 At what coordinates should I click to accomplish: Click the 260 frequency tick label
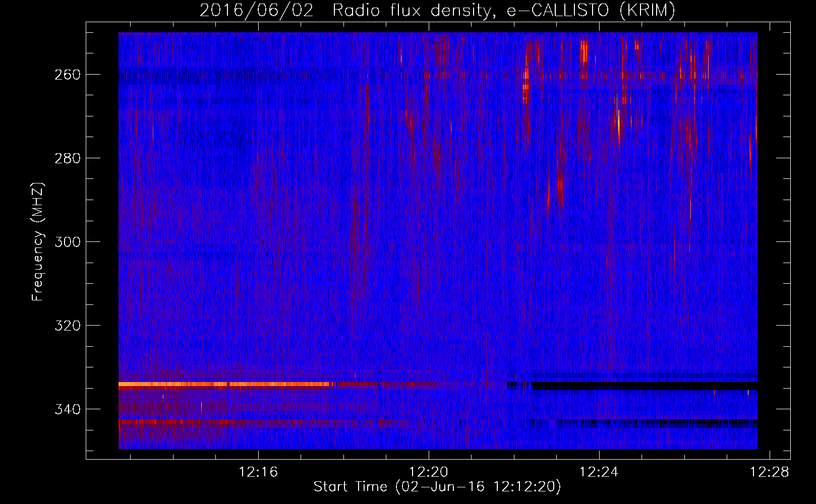68,75
